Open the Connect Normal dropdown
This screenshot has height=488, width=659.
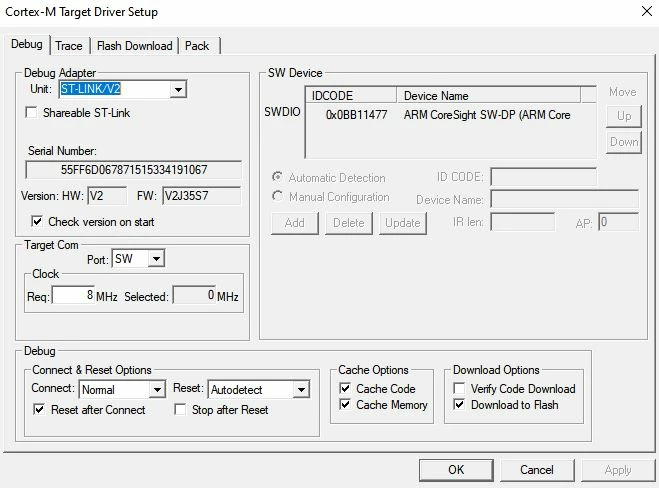tap(157, 390)
